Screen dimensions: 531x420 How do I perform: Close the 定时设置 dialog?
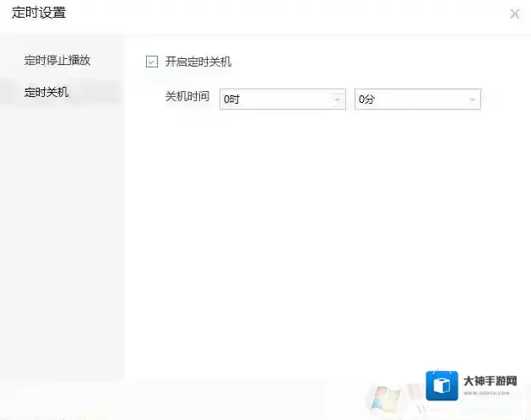click(x=514, y=13)
